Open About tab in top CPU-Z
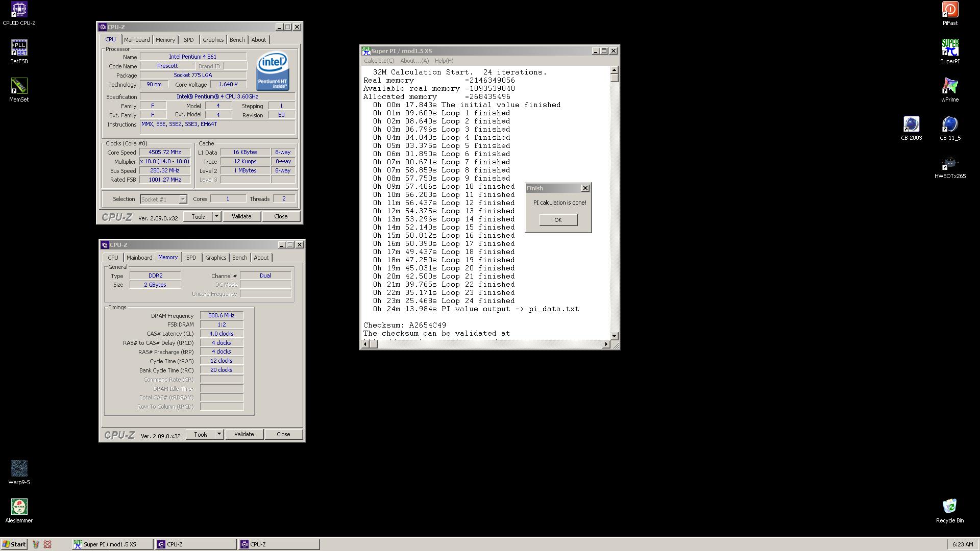The height and width of the screenshot is (551, 980). coord(259,40)
